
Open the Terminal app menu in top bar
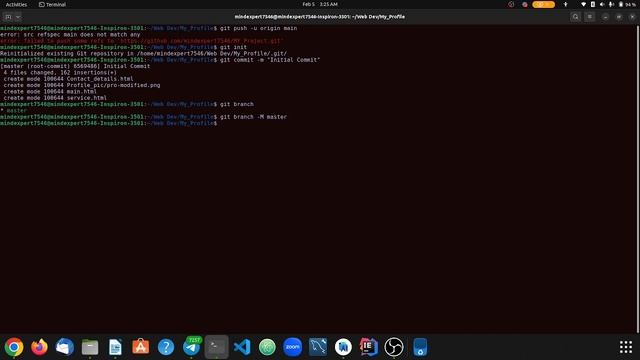[52, 4]
